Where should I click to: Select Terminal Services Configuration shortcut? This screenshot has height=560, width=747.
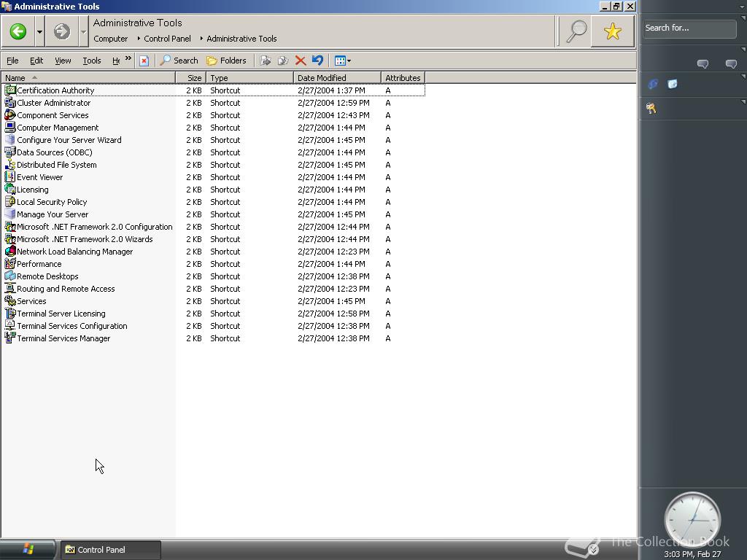pyautogui.click(x=72, y=326)
